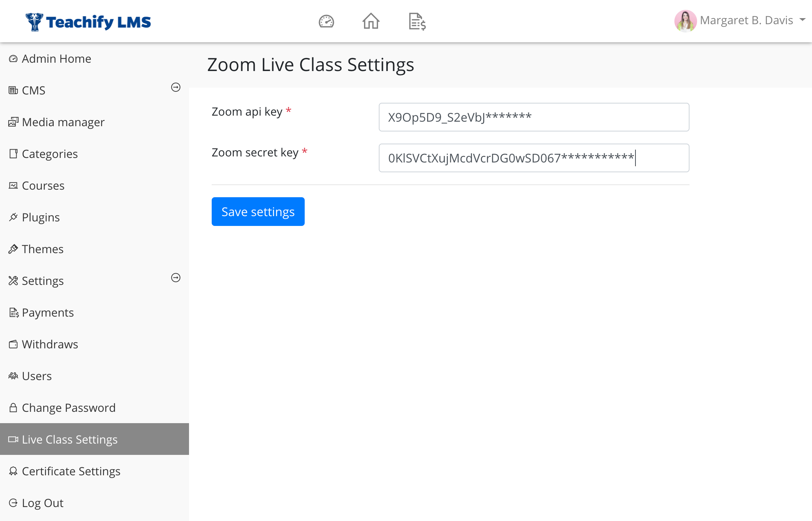Viewport: 812px width, 521px height.
Task: Click the Settings tools icon
Action: [13, 281]
